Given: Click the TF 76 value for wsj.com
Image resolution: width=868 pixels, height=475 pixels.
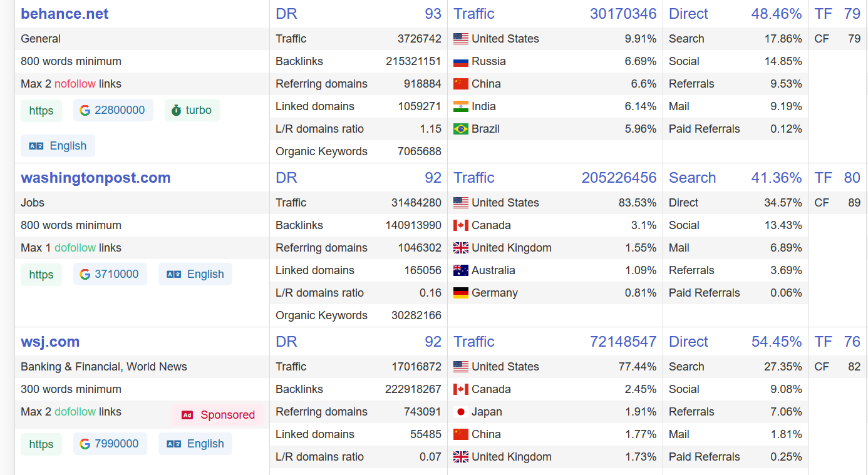Looking at the screenshot, I should point(852,342).
